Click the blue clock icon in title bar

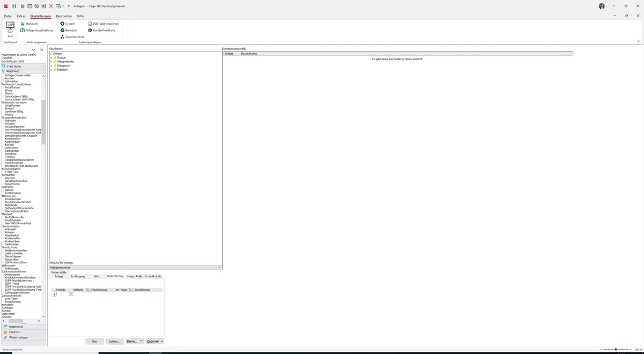(36, 6)
